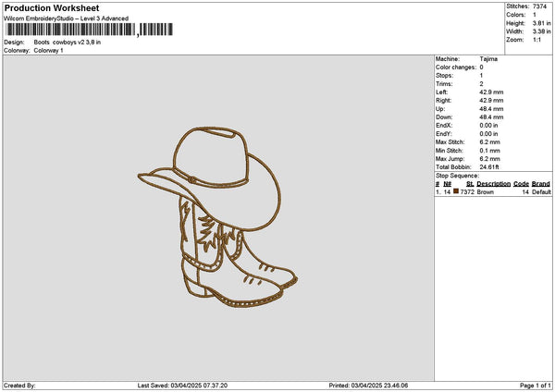Click the Color changes row
This screenshot has height=392, width=555.
point(460,67)
